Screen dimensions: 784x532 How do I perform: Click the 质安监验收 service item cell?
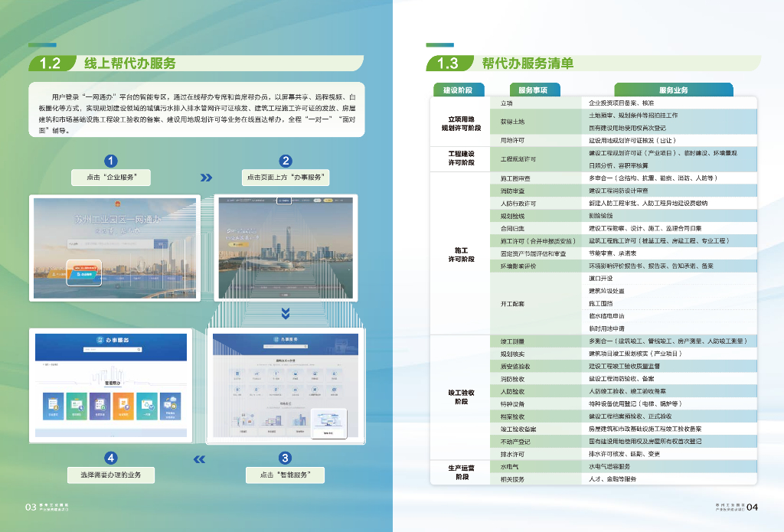536,367
